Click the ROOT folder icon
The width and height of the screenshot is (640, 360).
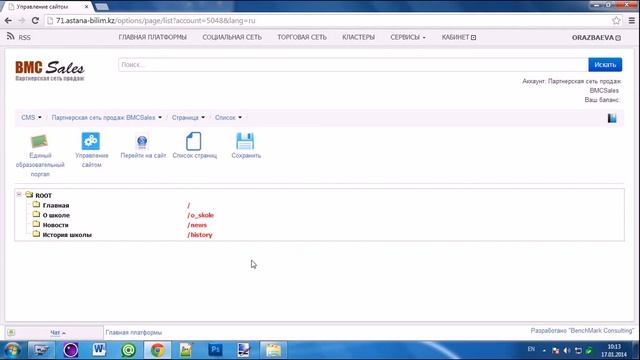point(29,195)
